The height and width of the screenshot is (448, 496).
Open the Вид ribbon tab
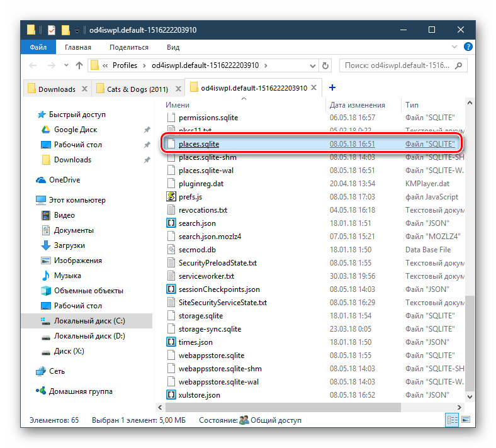tap(173, 47)
